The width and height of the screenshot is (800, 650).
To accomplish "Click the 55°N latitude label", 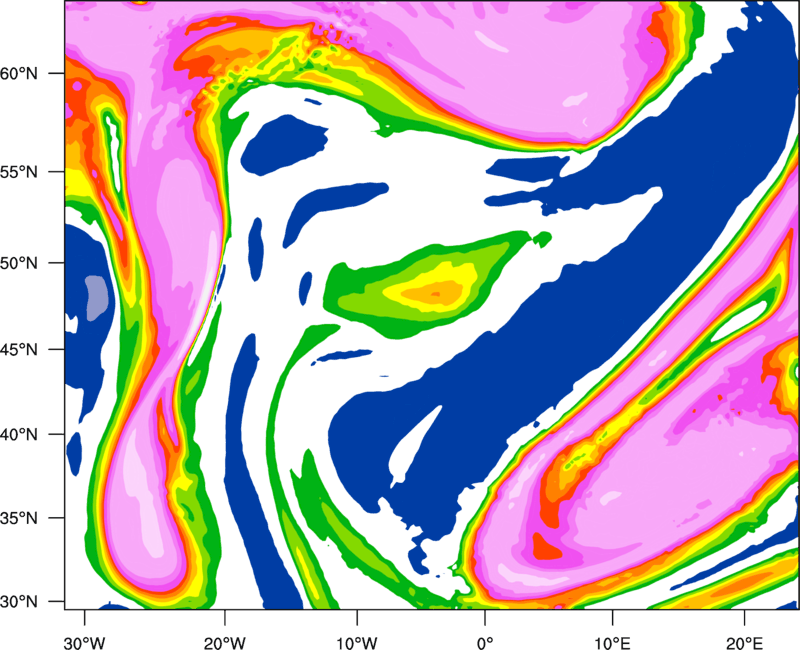I will 19,172.
